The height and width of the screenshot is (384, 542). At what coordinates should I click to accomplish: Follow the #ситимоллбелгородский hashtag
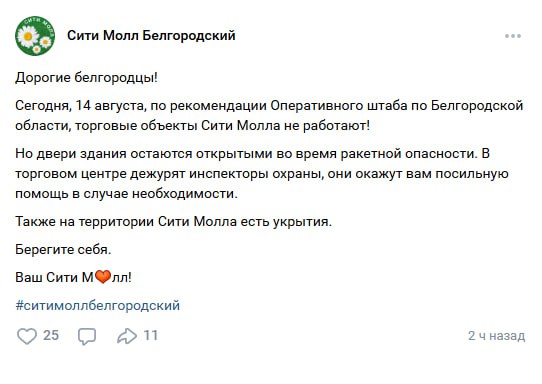(x=97, y=306)
